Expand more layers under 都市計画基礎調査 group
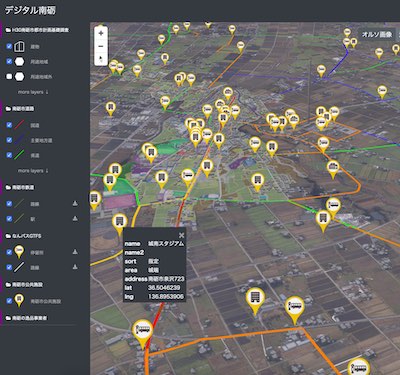The height and width of the screenshot is (375, 400). click(33, 92)
